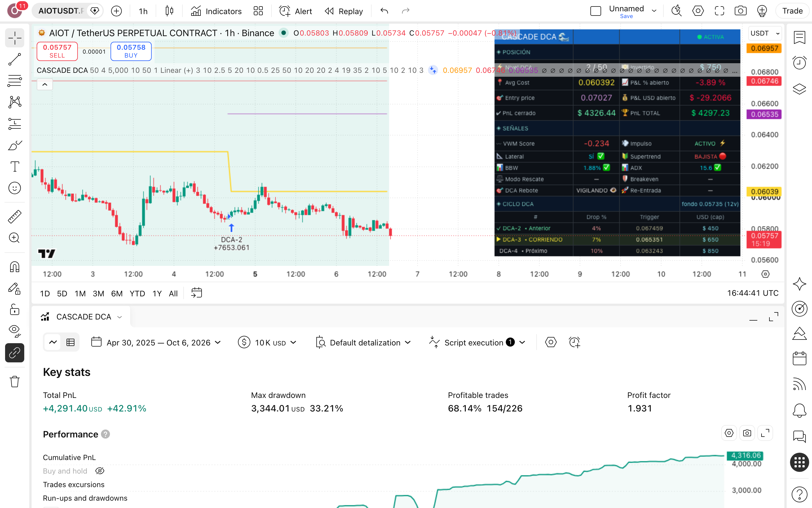Select the Run-ups and drawdowns view

click(x=85, y=498)
